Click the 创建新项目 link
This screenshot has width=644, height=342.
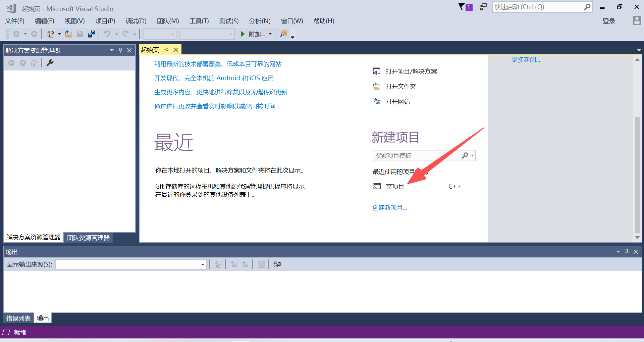tap(389, 207)
